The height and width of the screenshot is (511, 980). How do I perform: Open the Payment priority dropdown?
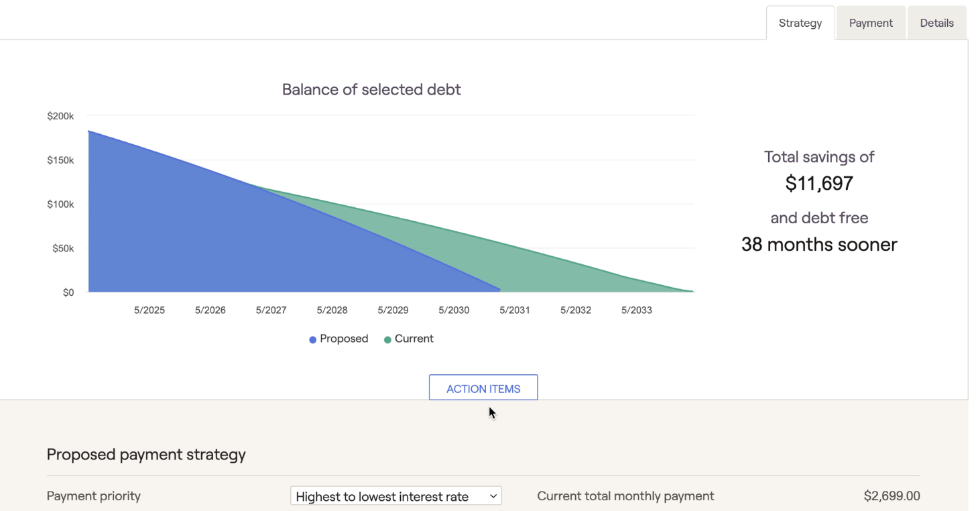pyautogui.click(x=395, y=496)
